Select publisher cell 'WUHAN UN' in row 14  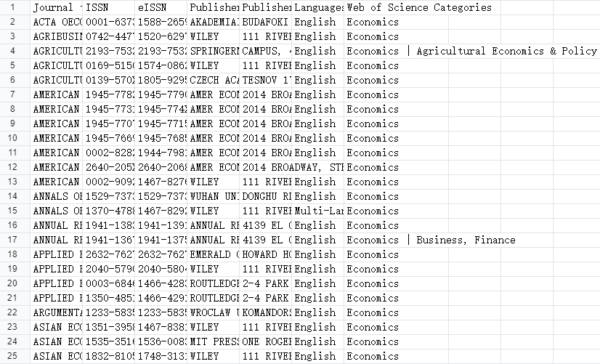pos(214,196)
